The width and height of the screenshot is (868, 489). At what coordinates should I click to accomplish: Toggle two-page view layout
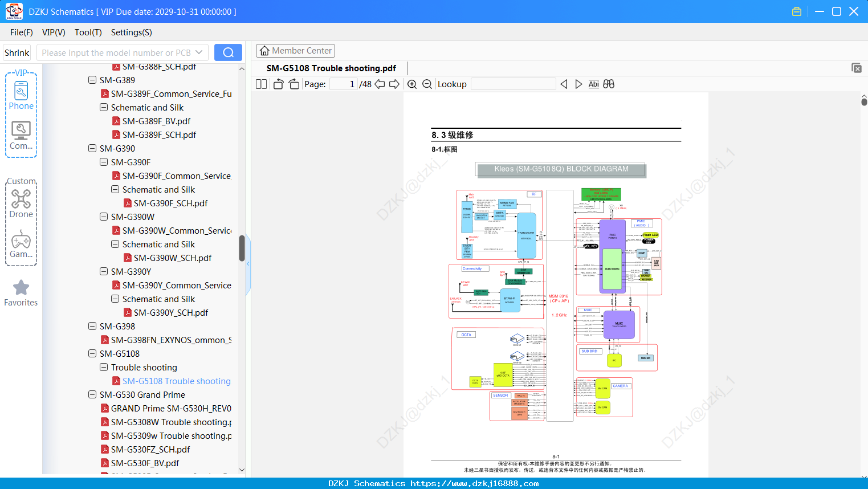click(261, 84)
